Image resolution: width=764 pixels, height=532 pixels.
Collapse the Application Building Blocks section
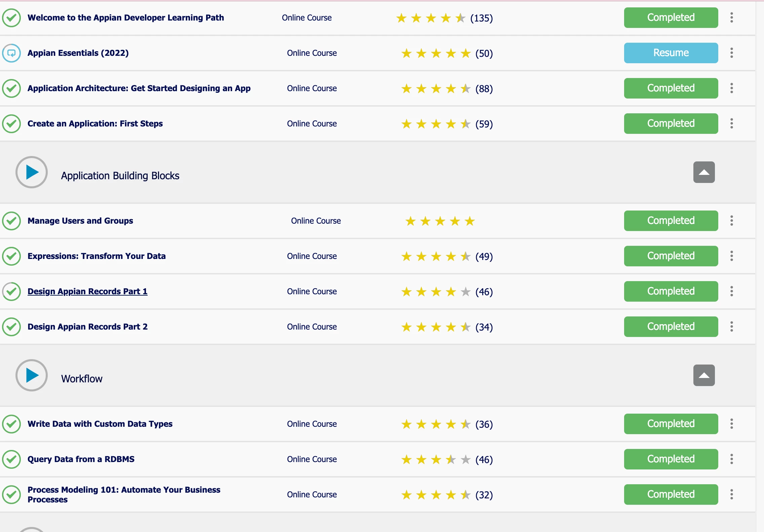click(x=704, y=172)
